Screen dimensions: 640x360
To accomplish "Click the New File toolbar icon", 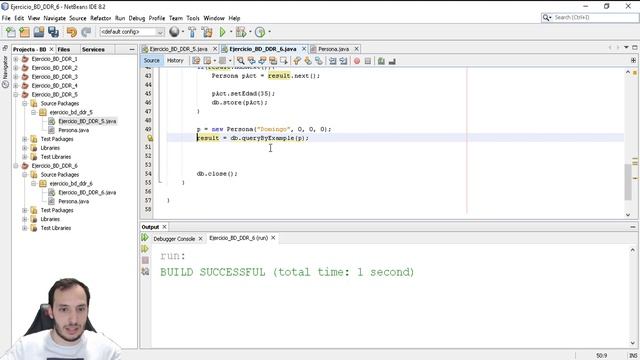I will coord(11,32).
